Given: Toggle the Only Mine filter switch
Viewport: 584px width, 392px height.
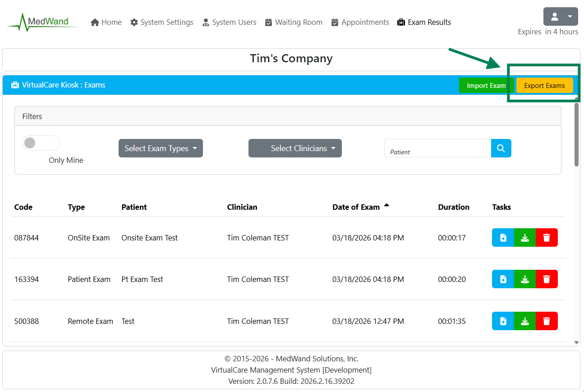Looking at the screenshot, I should click(41, 143).
